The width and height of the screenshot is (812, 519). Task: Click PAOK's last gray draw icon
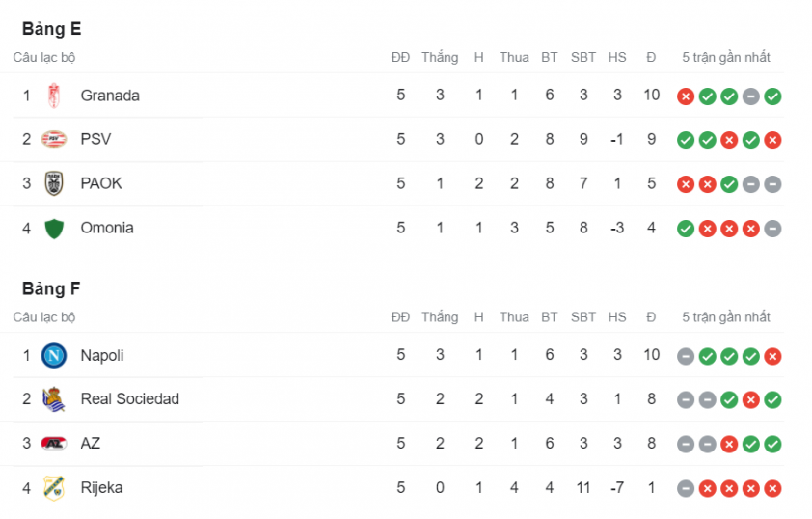pyautogui.click(x=772, y=184)
